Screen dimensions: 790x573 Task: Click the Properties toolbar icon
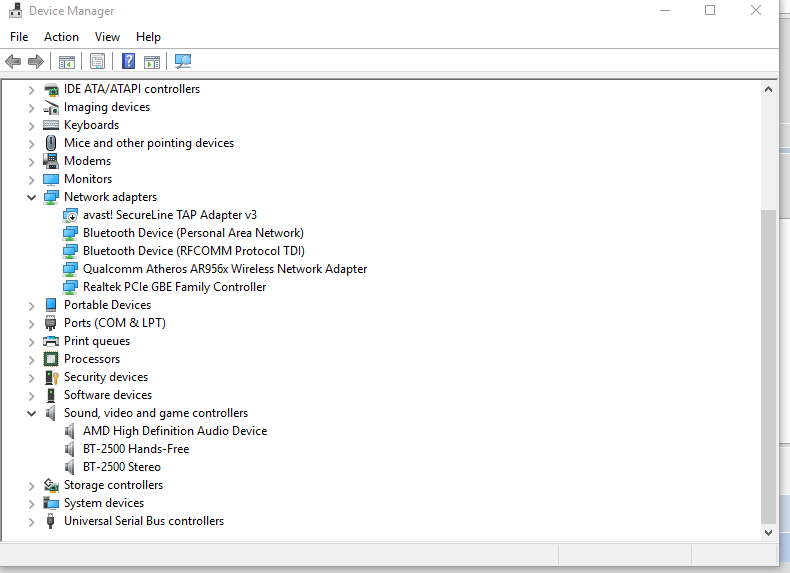[97, 61]
